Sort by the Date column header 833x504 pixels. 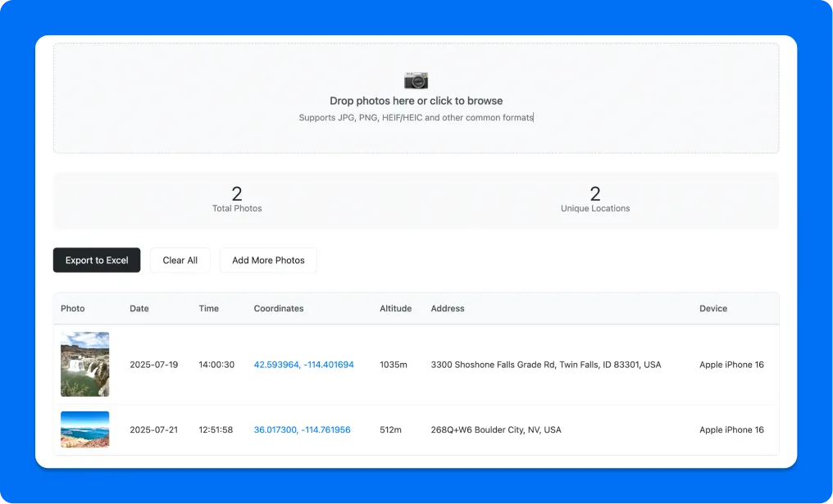139,309
